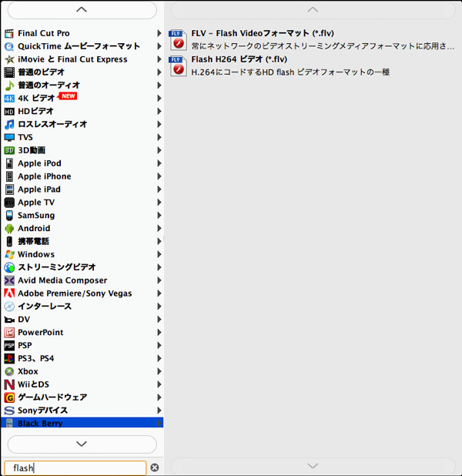Click the green Android robot icon
Image resolution: width=462 pixels, height=476 pixels.
[9, 229]
